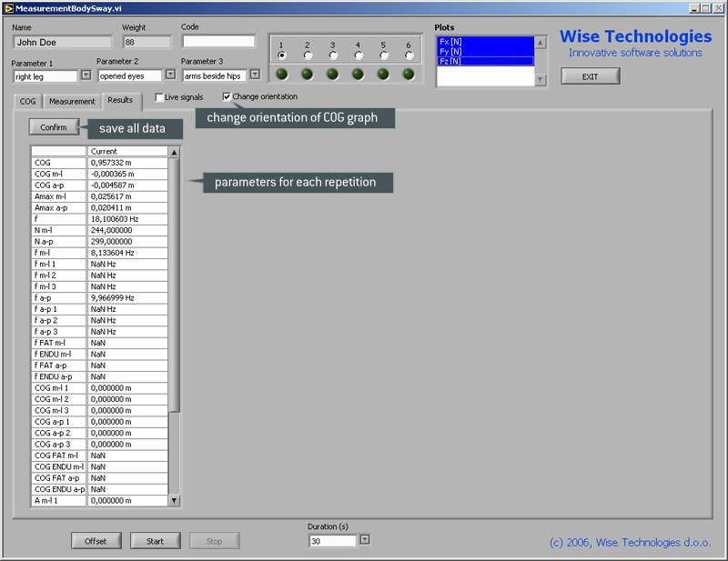
Task: Click the Plots list scroll up arrow
Action: [x=541, y=43]
